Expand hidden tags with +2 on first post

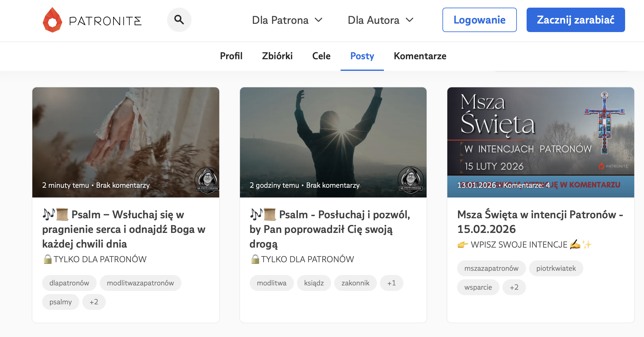[x=94, y=302]
